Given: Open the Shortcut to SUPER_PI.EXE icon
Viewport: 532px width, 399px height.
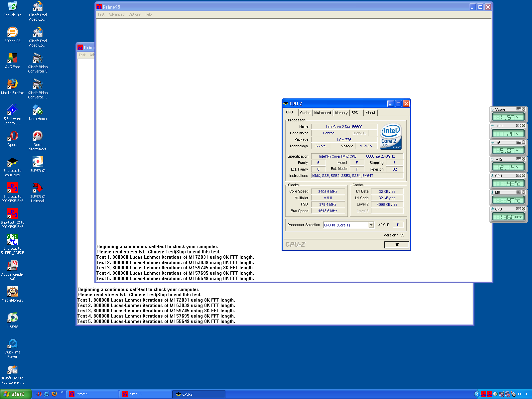Looking at the screenshot, I should [12, 244].
